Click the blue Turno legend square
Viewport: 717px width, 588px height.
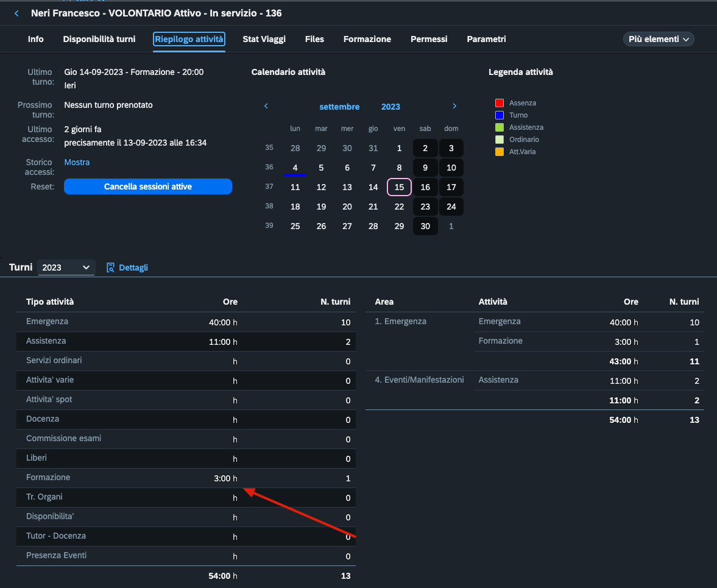point(500,115)
